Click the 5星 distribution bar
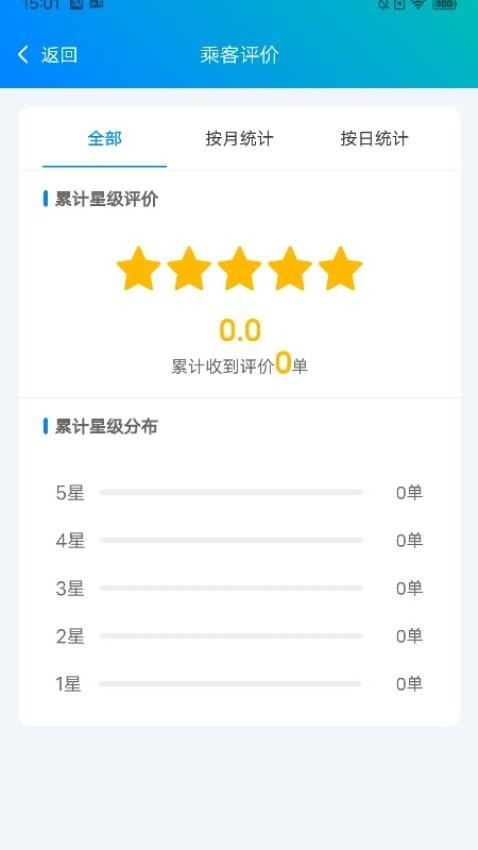The width and height of the screenshot is (478, 850). [x=231, y=493]
